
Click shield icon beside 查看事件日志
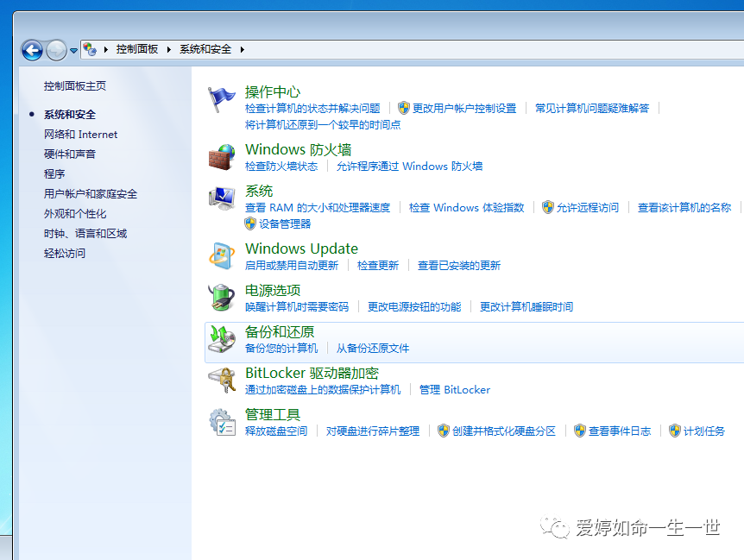pyautogui.click(x=580, y=431)
